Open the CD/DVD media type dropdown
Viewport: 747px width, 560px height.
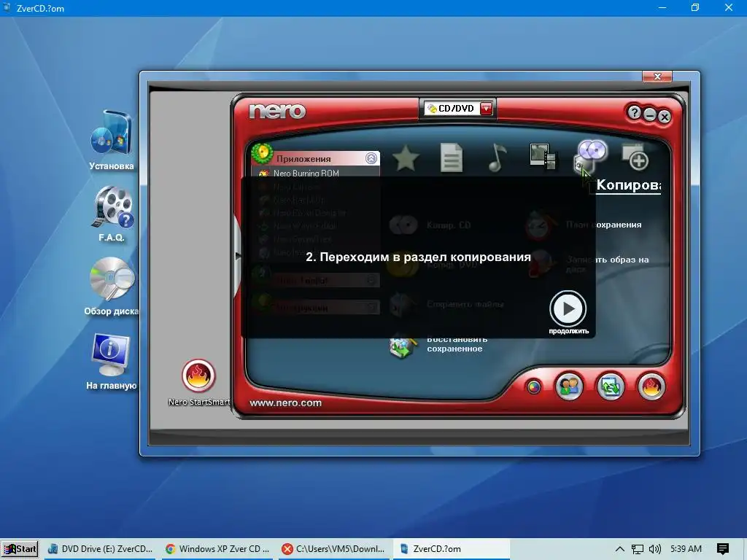tap(486, 109)
